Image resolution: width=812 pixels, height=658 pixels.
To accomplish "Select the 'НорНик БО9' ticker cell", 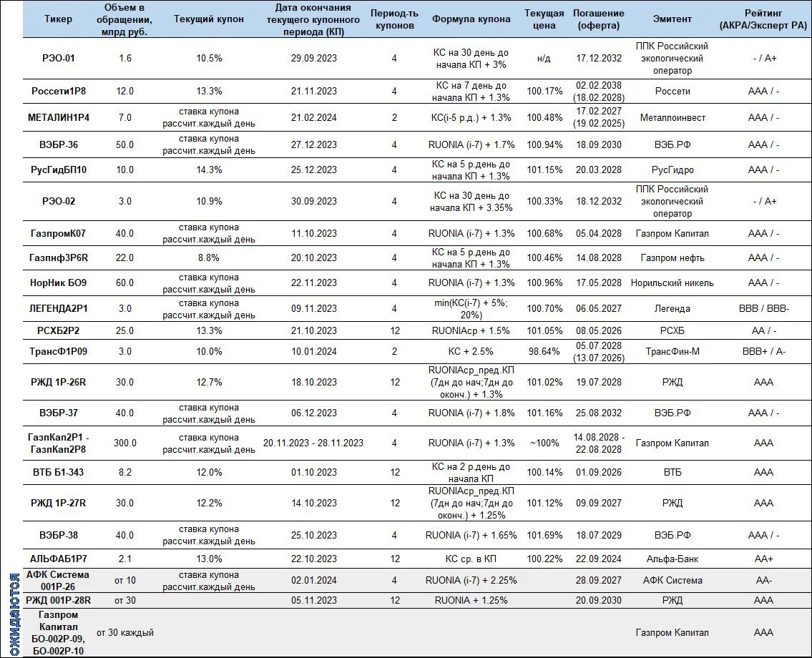I will pyautogui.click(x=59, y=283).
